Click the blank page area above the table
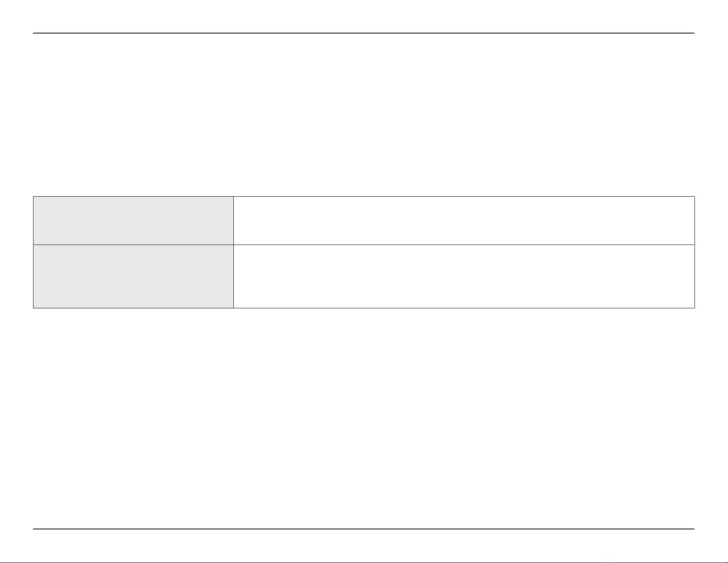This screenshot has height=563, width=728. (364, 115)
